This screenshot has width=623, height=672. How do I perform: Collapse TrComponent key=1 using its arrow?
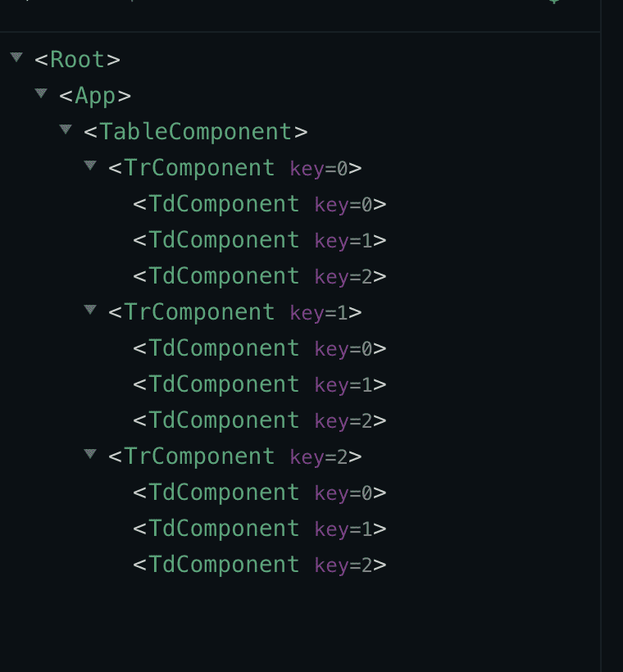90,310
